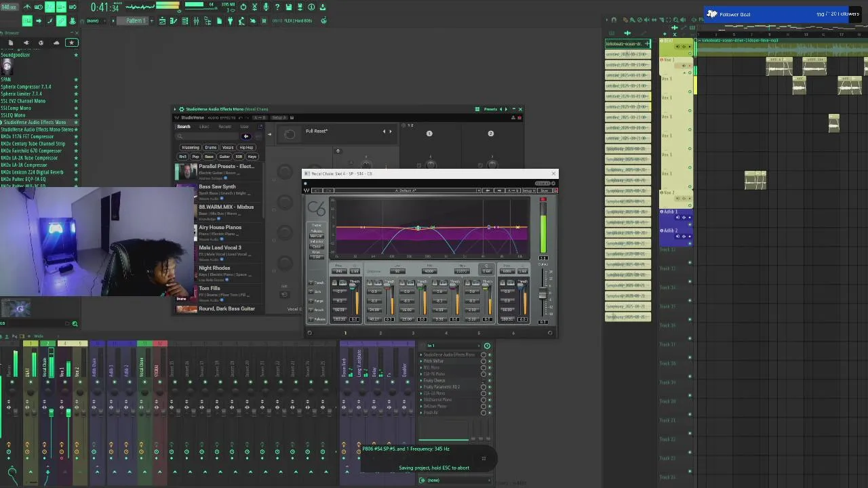Switch to StudioVerse Recent tab
868x488 pixels.
tap(225, 127)
